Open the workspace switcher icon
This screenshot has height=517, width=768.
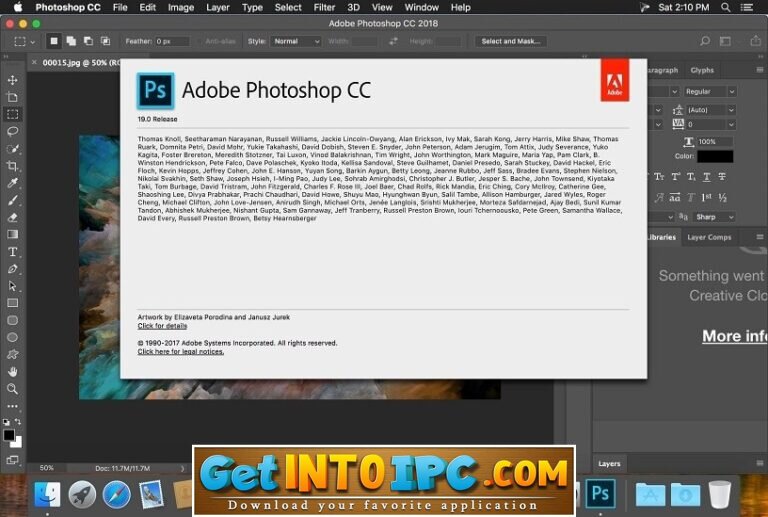(725, 41)
